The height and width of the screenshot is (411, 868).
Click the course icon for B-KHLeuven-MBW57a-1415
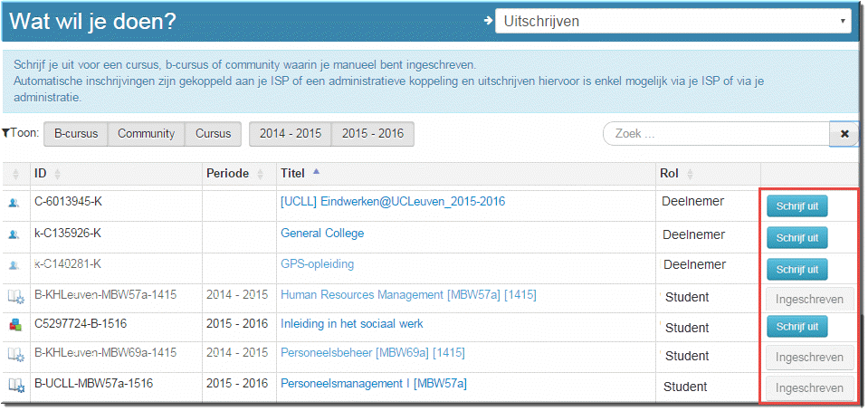click(16, 297)
